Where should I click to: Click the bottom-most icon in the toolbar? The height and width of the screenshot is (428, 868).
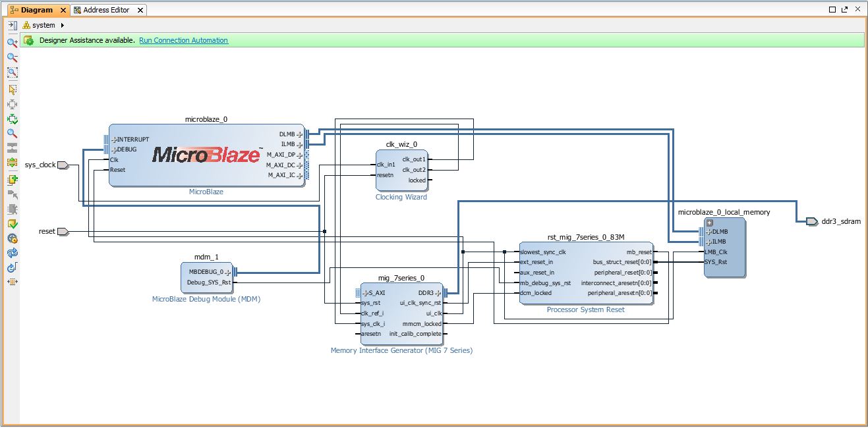pyautogui.click(x=13, y=282)
